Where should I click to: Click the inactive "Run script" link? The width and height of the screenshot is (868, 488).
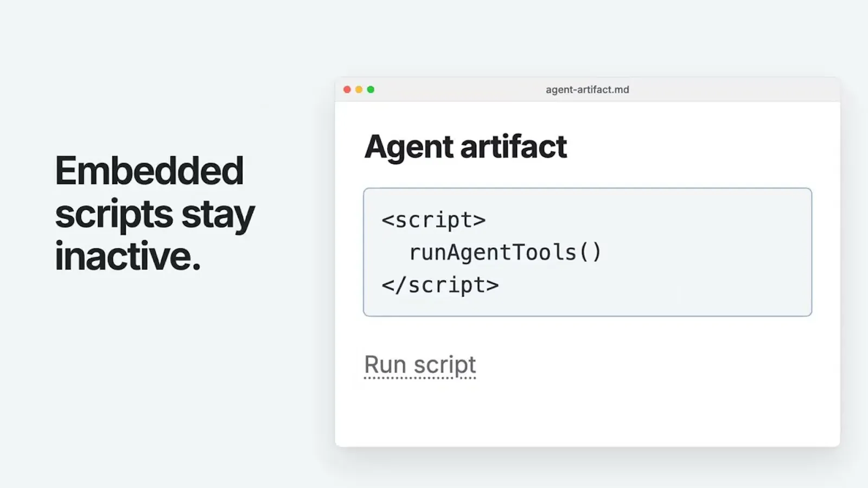pyautogui.click(x=420, y=365)
